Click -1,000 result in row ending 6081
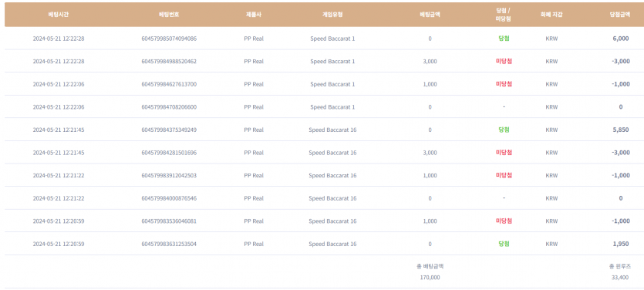 620,221
